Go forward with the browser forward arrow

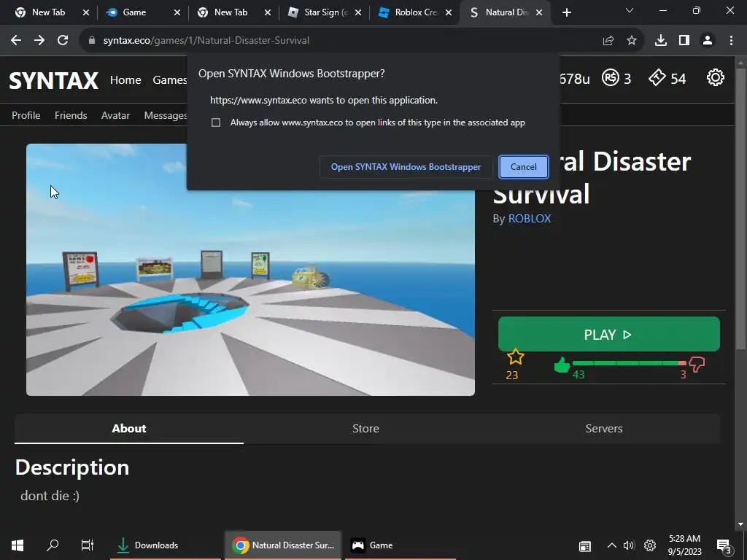coord(39,41)
